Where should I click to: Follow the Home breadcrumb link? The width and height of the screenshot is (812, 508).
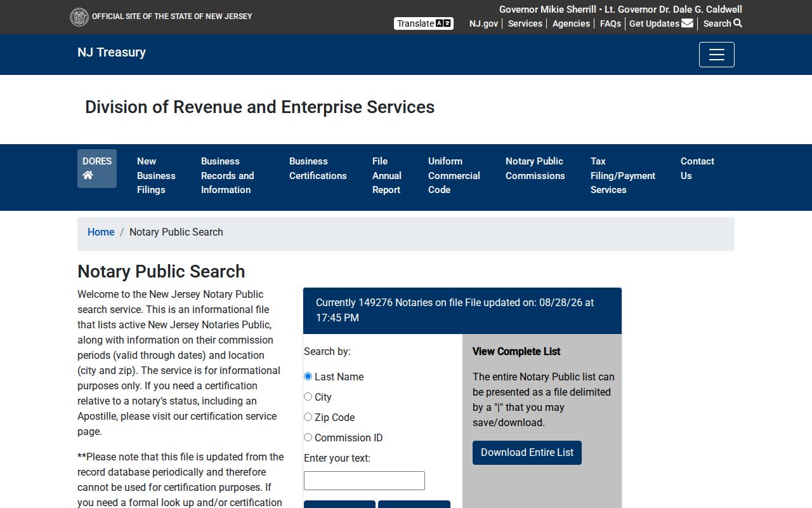(101, 232)
